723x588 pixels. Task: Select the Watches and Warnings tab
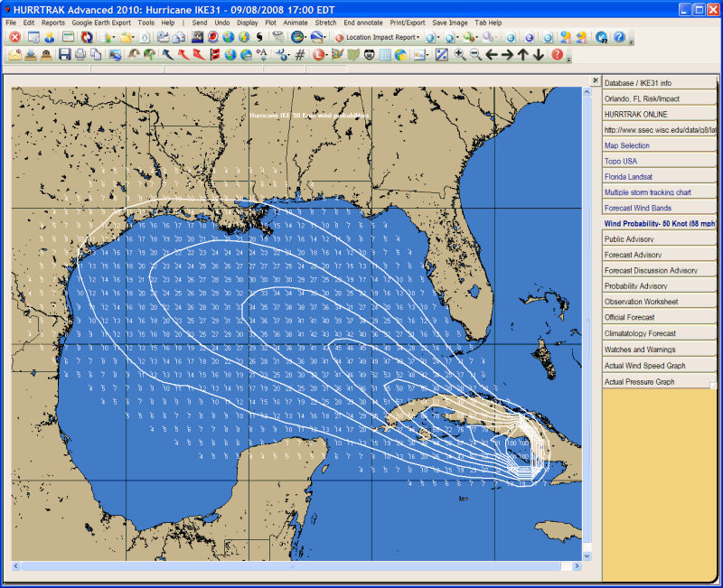click(x=660, y=350)
